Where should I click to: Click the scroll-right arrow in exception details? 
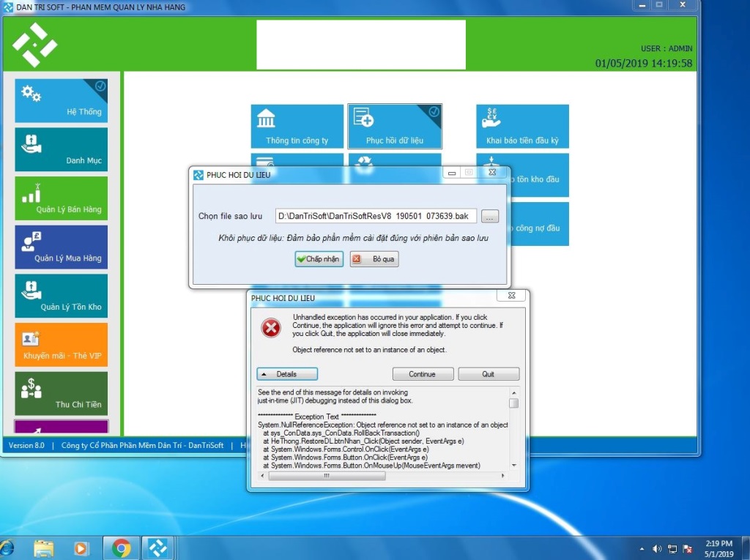coord(502,476)
